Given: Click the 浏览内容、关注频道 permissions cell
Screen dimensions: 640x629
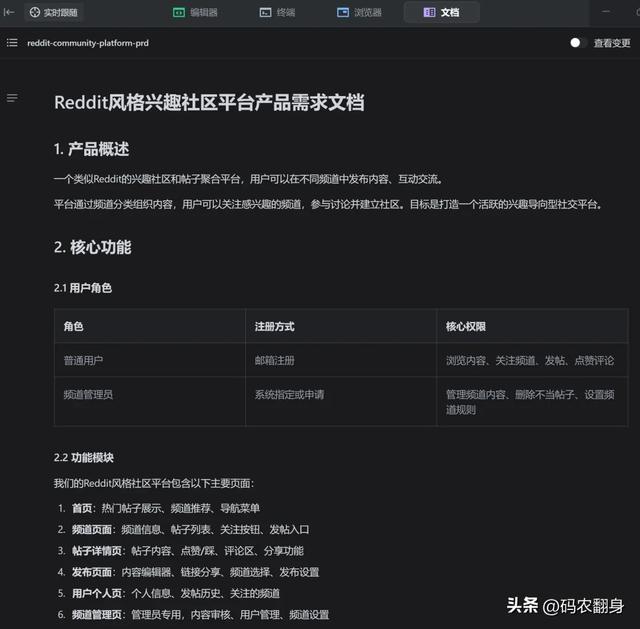Looking at the screenshot, I should coord(530,360).
